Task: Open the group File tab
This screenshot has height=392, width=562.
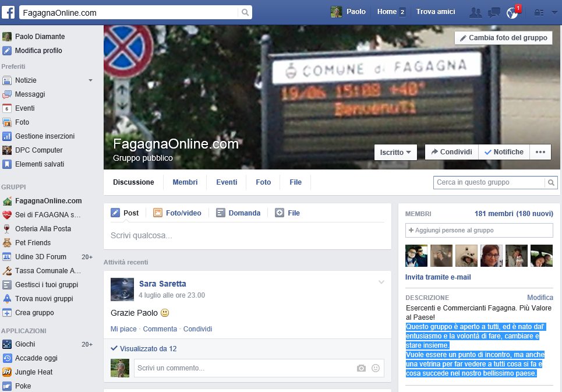Action: pos(296,182)
